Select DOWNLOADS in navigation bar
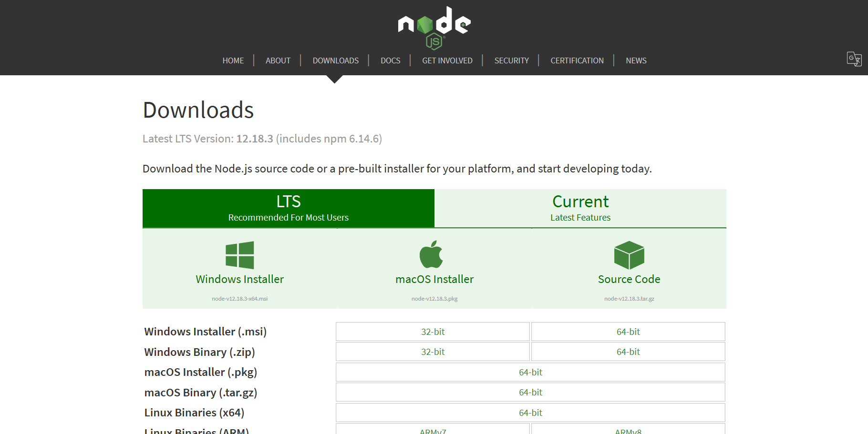The width and height of the screenshot is (868, 434). [336, 61]
